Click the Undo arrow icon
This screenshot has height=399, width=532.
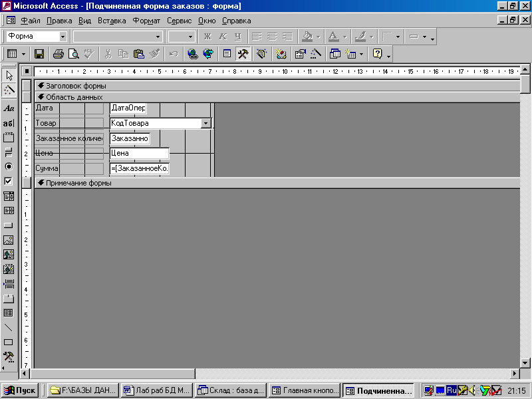click(x=174, y=54)
